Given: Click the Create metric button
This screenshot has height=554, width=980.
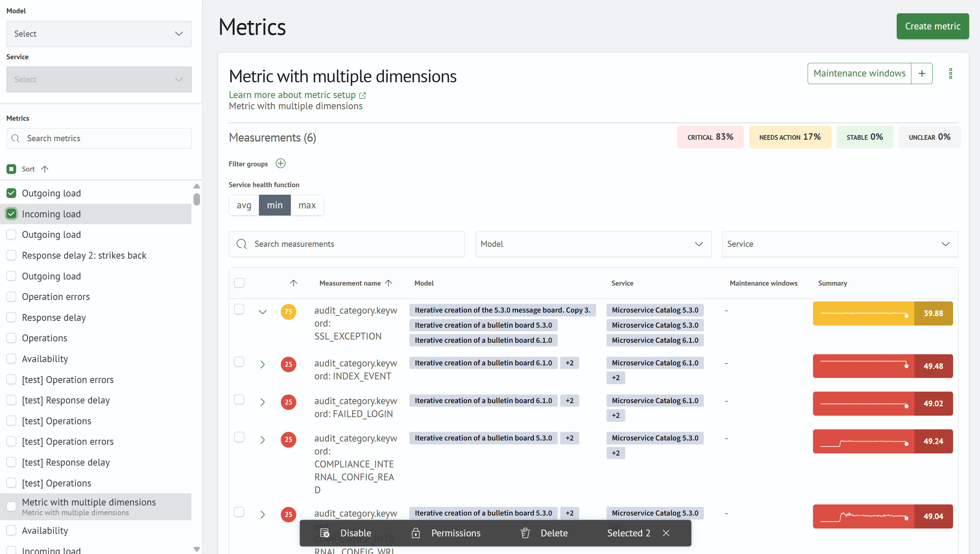Looking at the screenshot, I should point(933,26).
